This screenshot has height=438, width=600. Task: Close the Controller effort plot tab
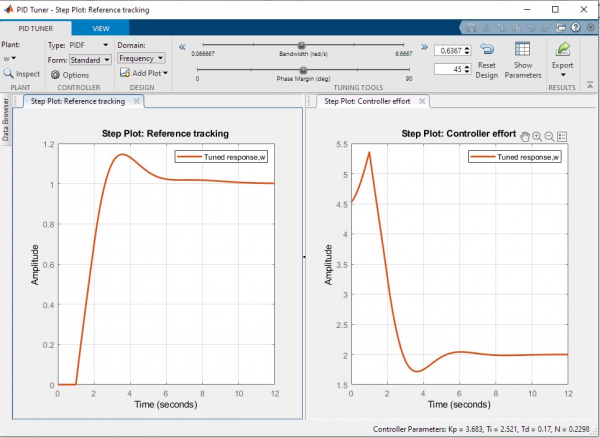pos(422,101)
